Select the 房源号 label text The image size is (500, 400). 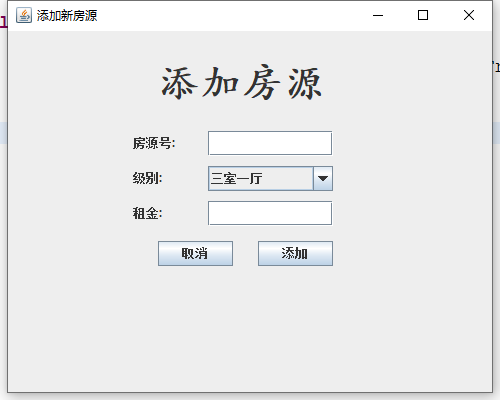coord(154,143)
